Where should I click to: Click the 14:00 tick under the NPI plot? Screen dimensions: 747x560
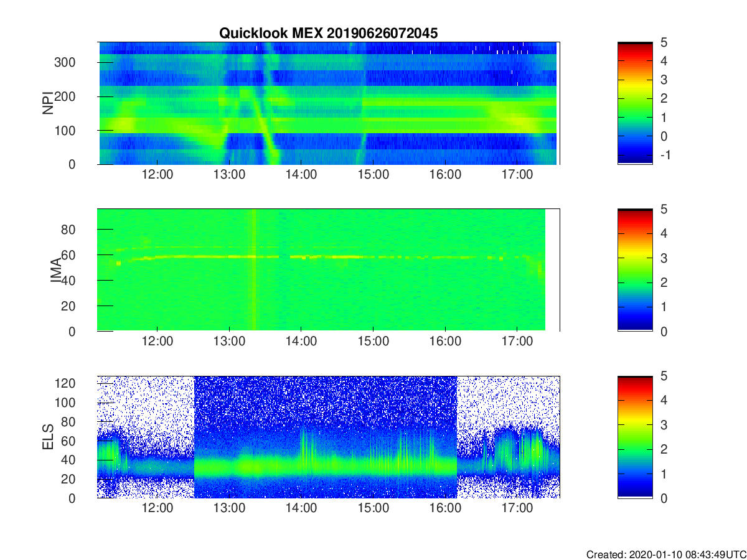301,175
